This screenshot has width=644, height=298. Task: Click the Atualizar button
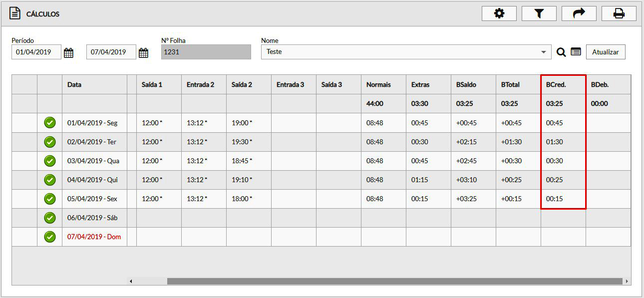605,52
